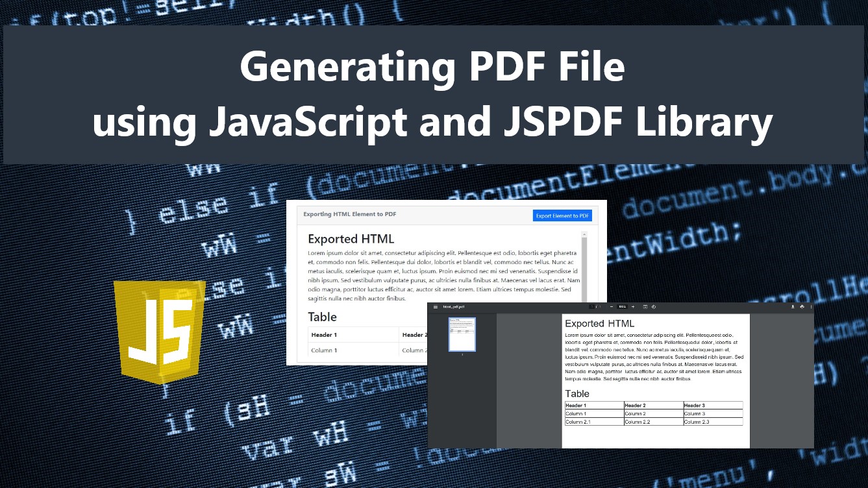Click the Exported HTML heading link

click(x=351, y=239)
